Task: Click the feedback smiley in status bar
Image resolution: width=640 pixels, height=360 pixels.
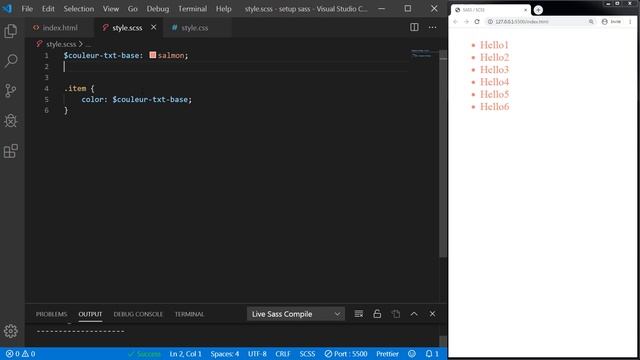Action: coord(412,354)
